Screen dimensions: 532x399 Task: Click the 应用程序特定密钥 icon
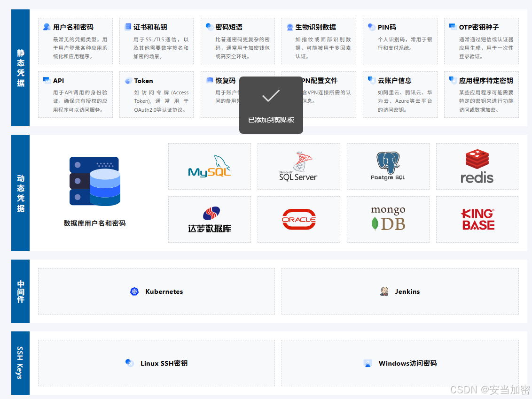point(453,80)
